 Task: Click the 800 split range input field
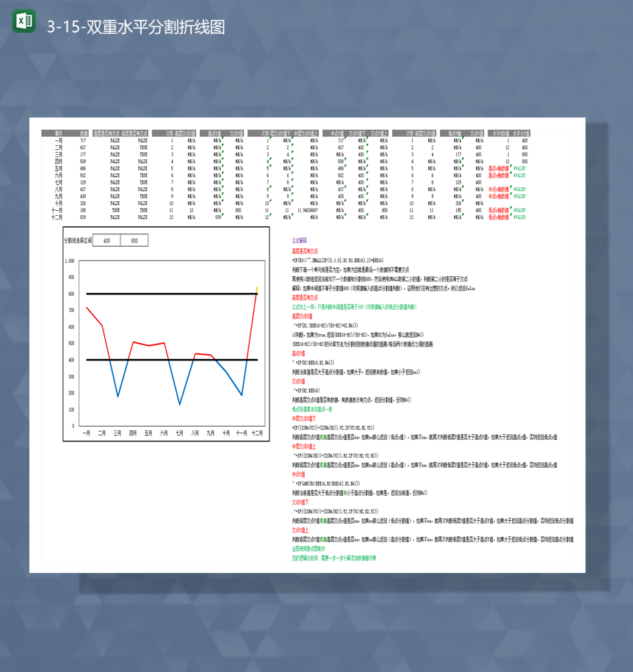[x=134, y=239]
